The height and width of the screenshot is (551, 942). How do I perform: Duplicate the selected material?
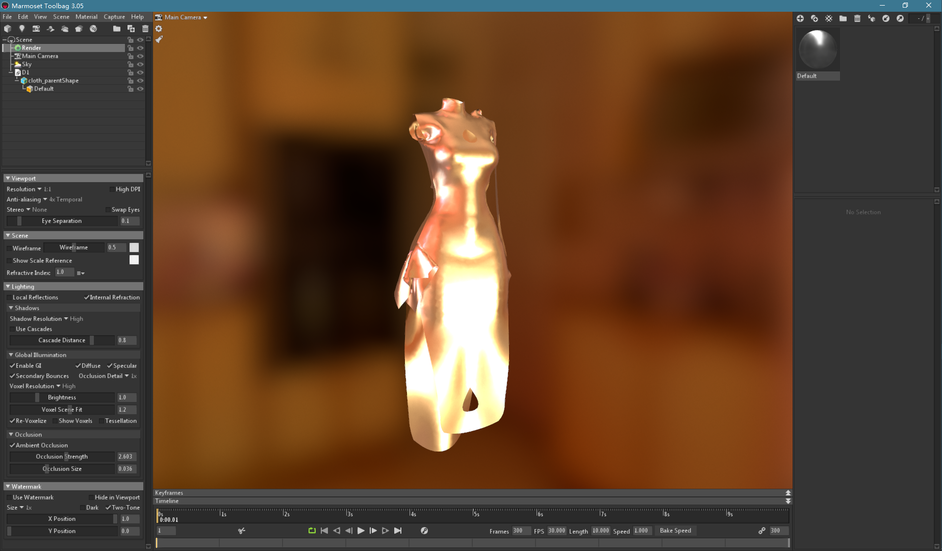pyautogui.click(x=814, y=19)
